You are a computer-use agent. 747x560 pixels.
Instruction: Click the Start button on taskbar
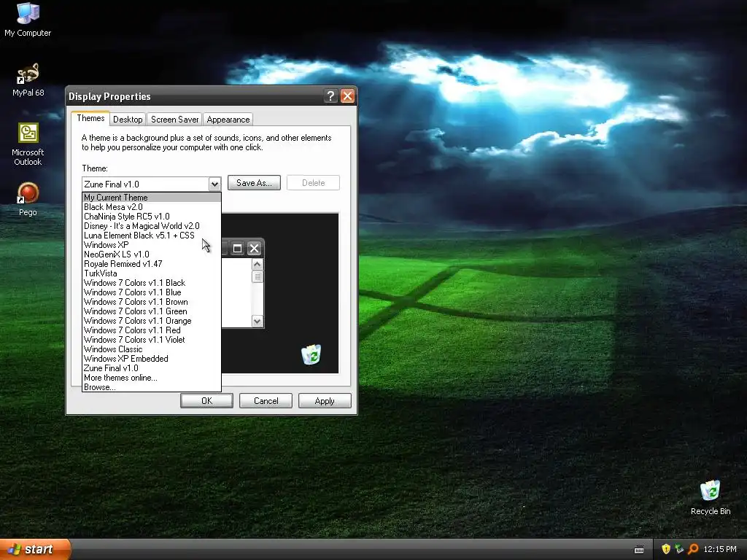tap(35, 549)
